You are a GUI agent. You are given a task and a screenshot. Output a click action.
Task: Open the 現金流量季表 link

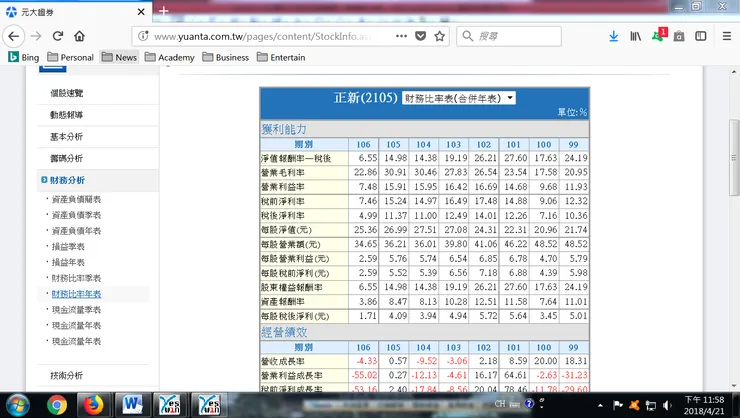click(x=76, y=310)
